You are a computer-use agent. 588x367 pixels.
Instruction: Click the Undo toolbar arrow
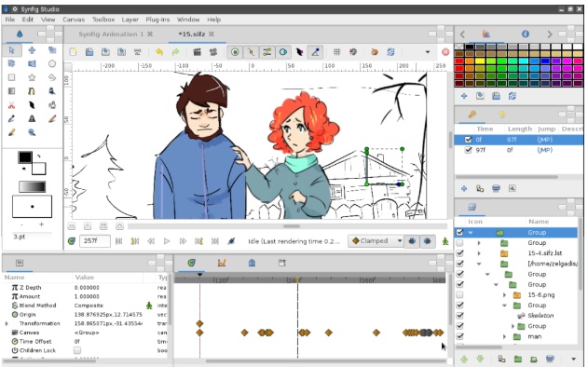tap(159, 52)
